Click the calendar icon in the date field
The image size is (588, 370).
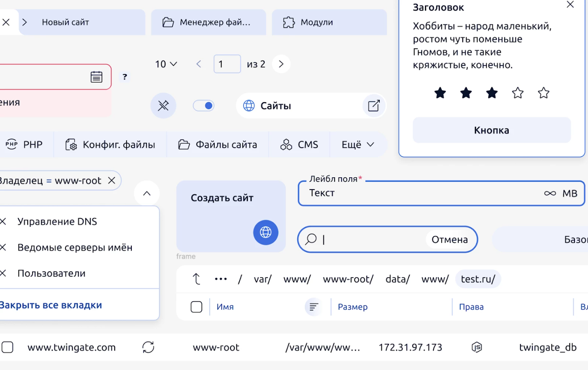96,77
